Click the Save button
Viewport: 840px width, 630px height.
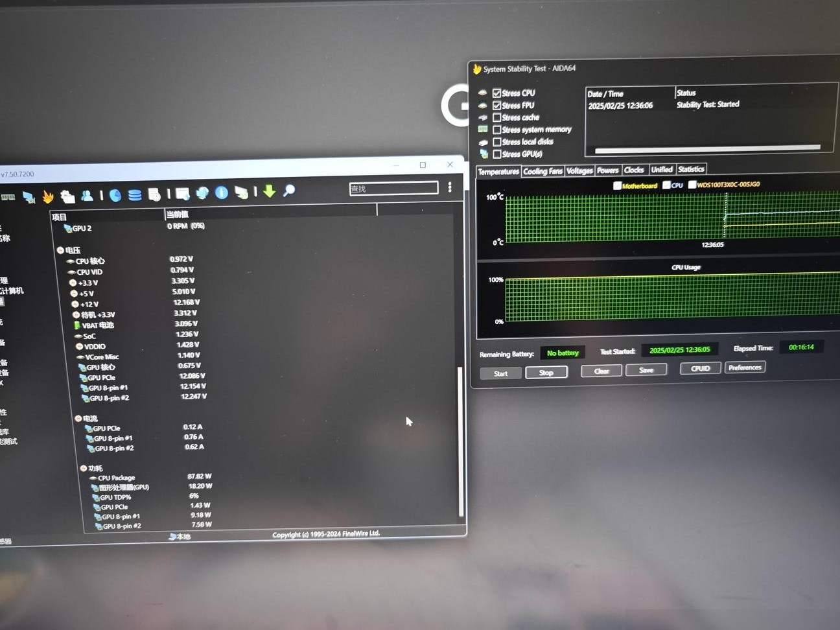pyautogui.click(x=646, y=370)
